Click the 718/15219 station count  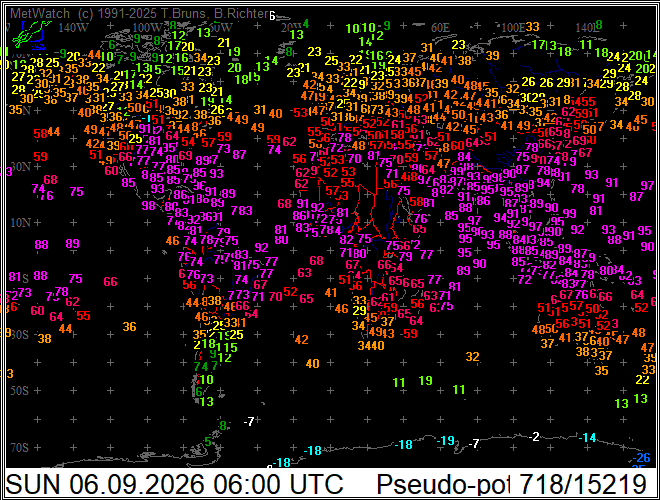click(582, 484)
